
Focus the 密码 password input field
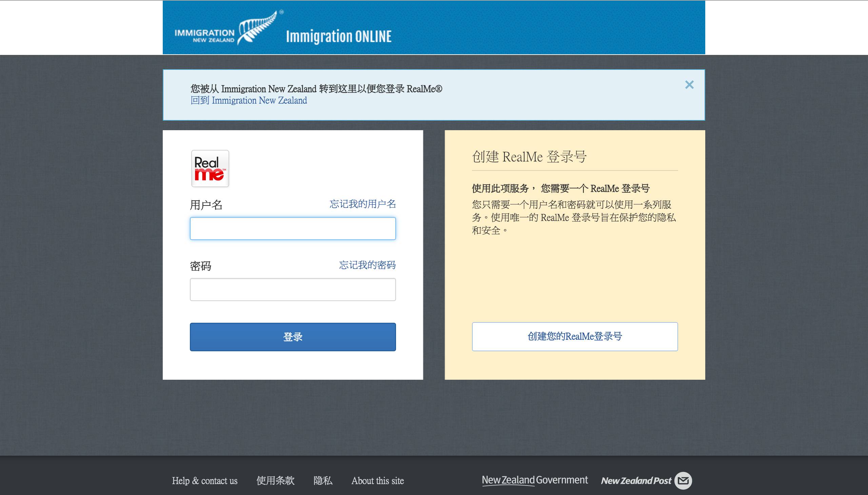pyautogui.click(x=293, y=290)
